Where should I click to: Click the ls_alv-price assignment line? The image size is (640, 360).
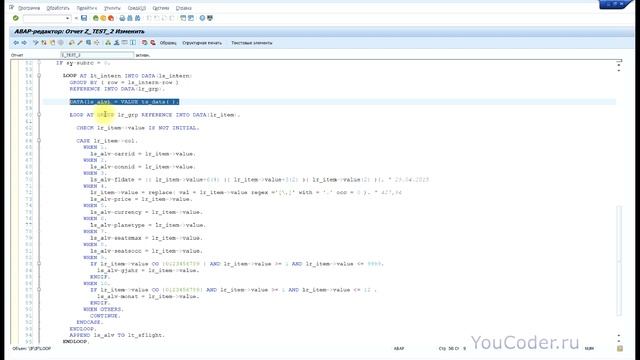click(140, 199)
